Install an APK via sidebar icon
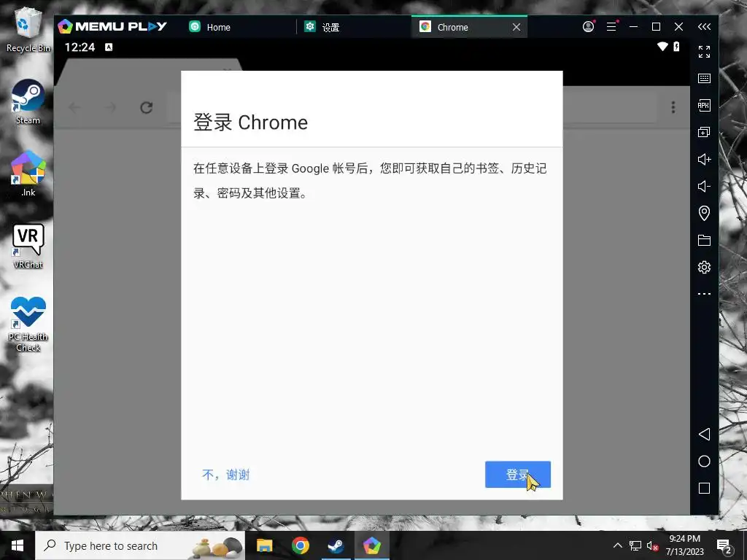The image size is (747, 560). (704, 105)
